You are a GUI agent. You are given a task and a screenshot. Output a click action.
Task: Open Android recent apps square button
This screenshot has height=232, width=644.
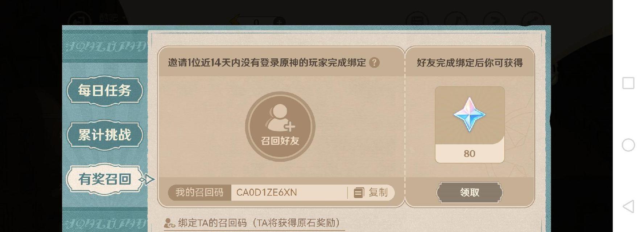click(628, 83)
